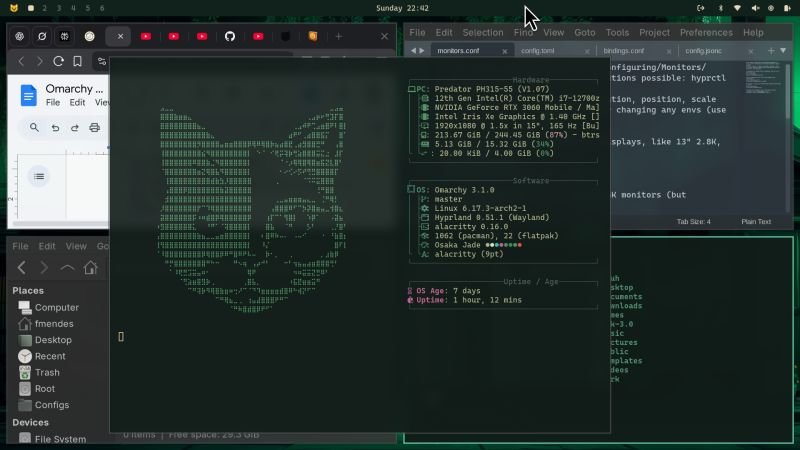
Task: Open the Bluetooth tray icon
Action: pos(720,8)
